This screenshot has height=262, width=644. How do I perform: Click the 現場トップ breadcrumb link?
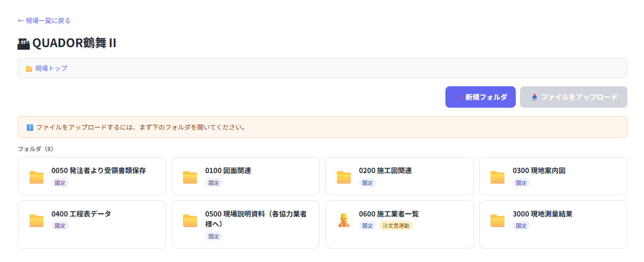pos(52,69)
